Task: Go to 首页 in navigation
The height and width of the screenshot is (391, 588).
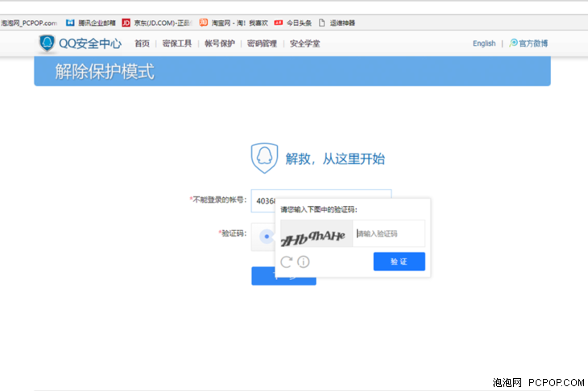Action: 142,43
